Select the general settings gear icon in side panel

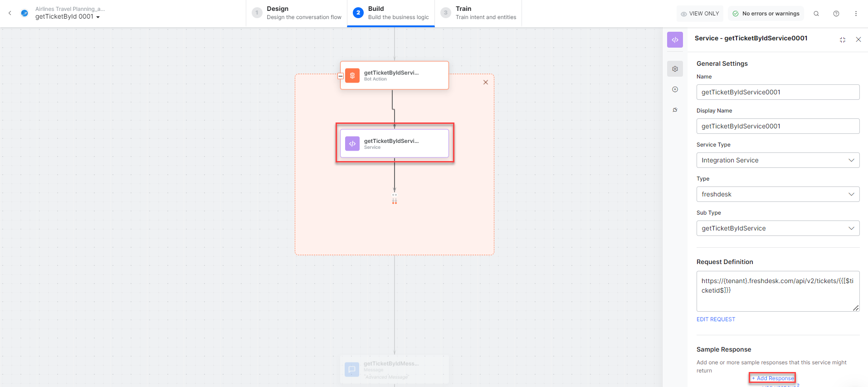(675, 69)
